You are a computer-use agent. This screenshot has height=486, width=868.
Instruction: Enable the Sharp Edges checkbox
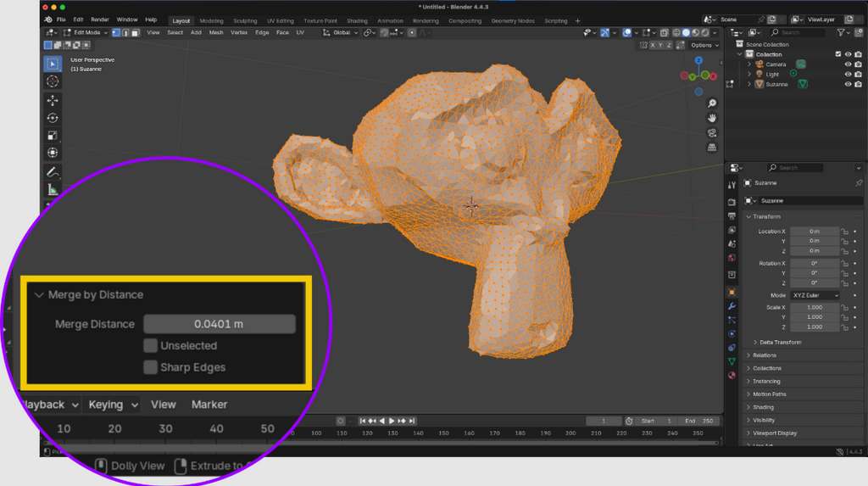[150, 367]
